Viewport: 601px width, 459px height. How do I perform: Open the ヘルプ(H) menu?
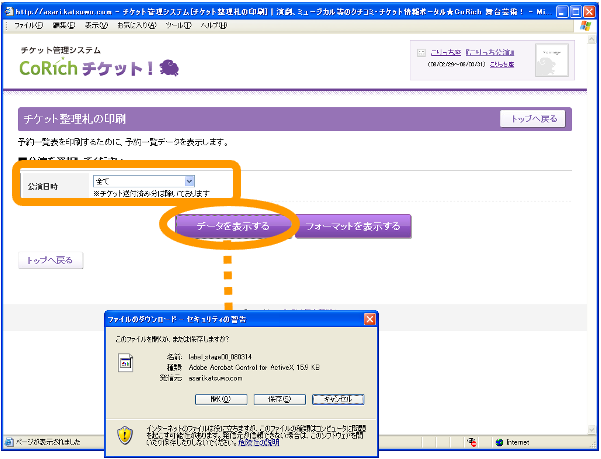[x=212, y=24]
